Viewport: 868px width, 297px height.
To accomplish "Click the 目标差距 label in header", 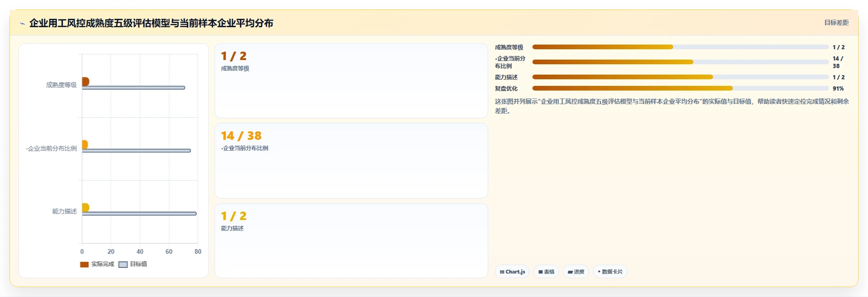I will (x=836, y=23).
